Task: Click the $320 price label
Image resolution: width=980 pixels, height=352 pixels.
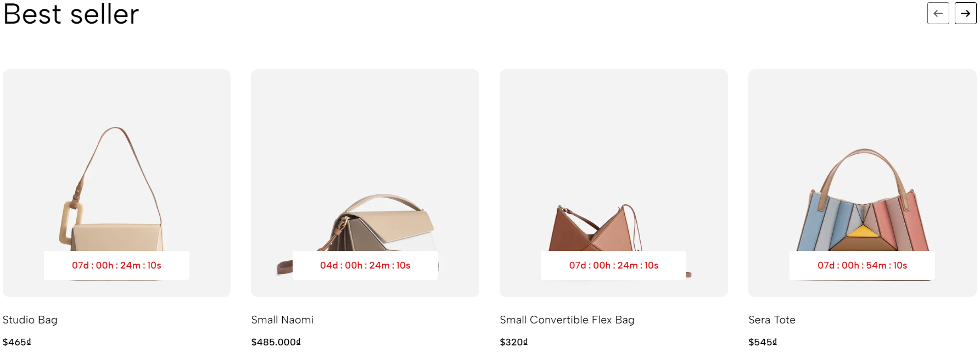Action: point(514,342)
